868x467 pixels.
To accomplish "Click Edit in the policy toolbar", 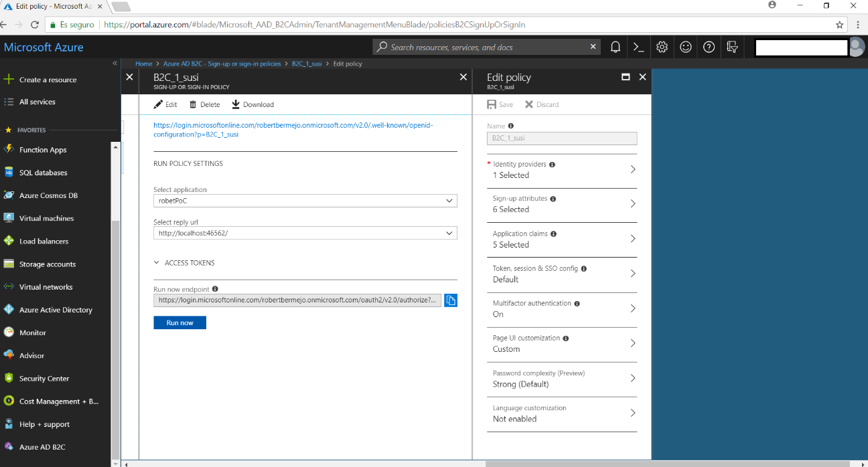I will coord(165,104).
